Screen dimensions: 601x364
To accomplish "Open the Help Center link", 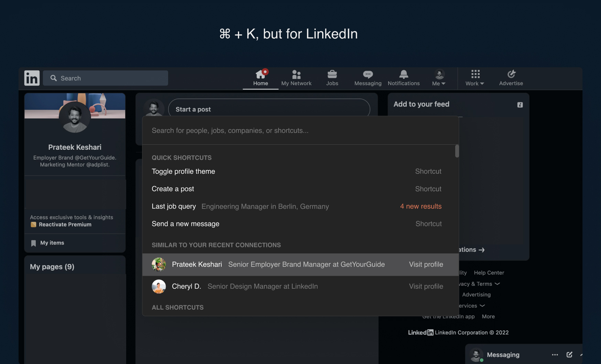I will point(489,273).
